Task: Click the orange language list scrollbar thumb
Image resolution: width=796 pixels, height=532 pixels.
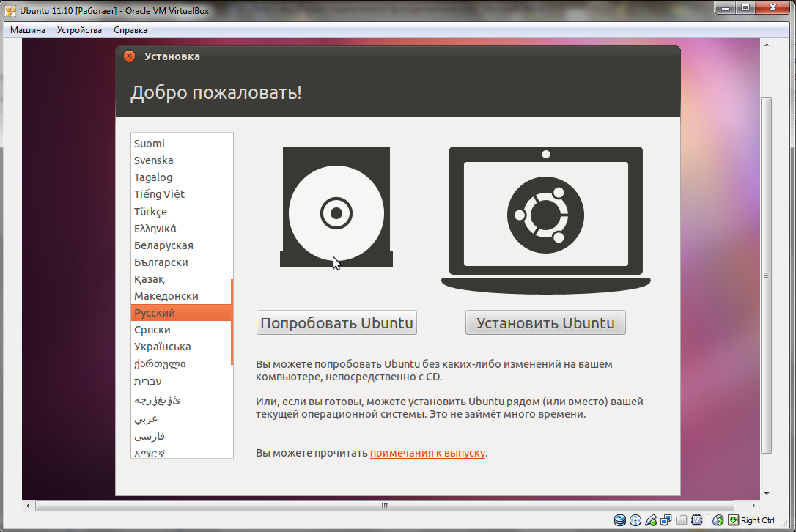Action: pos(232,322)
